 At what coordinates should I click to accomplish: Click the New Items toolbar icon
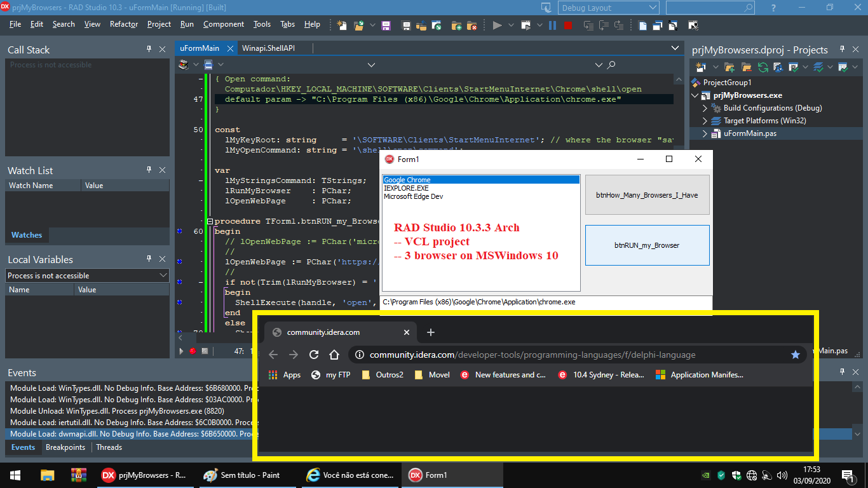[x=342, y=25]
